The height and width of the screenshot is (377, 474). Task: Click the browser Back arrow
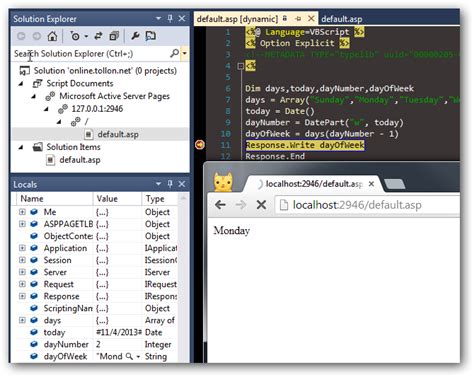click(x=220, y=204)
